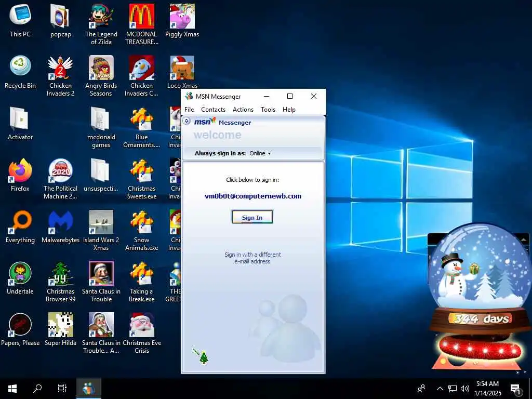This screenshot has height=399, width=532.
Task: Select the Taking a Break.exe icon
Action: (x=141, y=282)
